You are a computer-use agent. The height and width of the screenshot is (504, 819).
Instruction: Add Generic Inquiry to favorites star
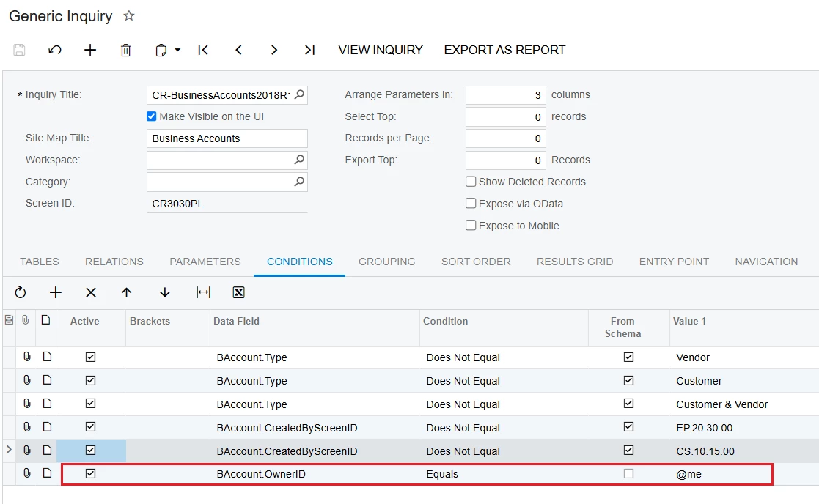point(129,16)
